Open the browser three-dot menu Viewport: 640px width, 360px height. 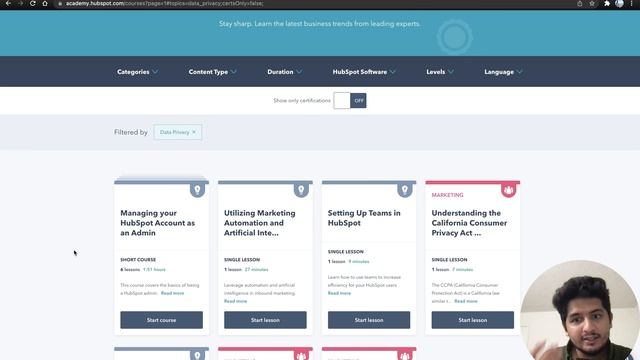[x=631, y=4]
